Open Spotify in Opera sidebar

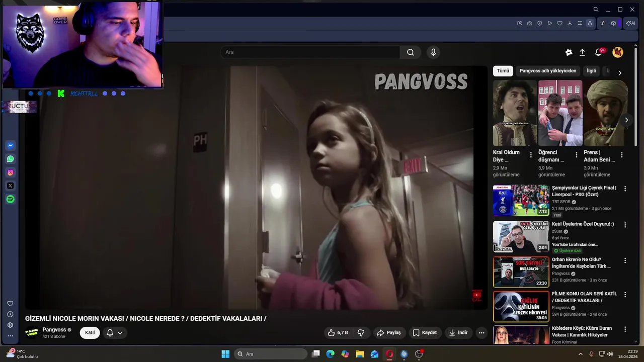10,200
